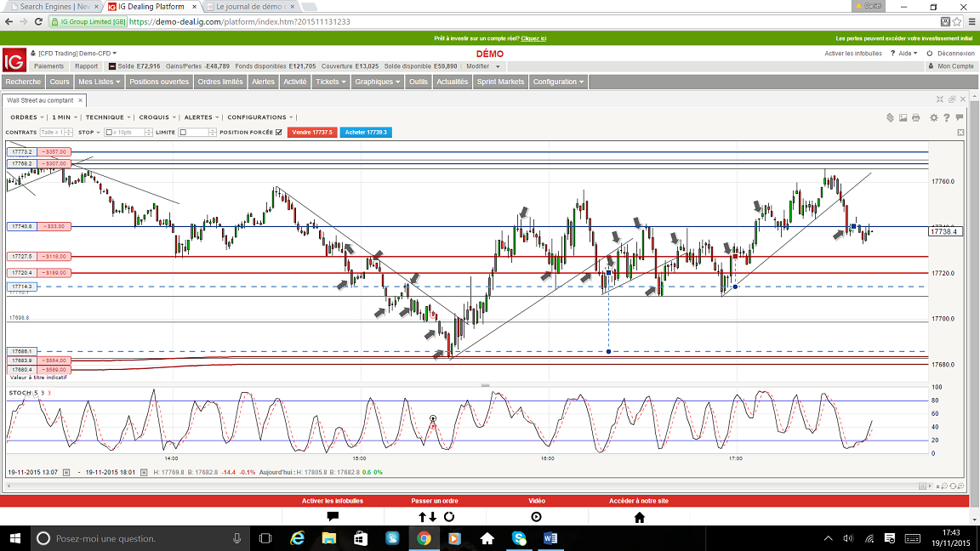Open the Stop type dropdown
The height and width of the screenshot is (551, 980).
coord(89,133)
